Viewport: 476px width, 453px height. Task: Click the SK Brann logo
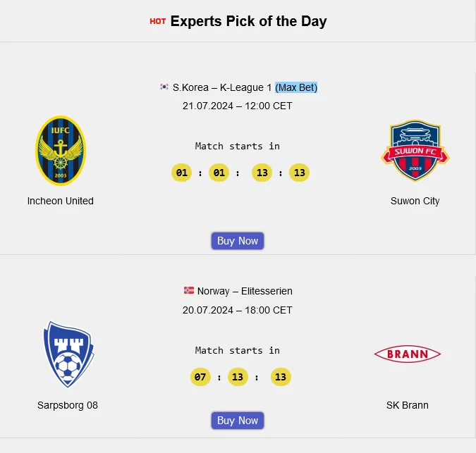point(407,354)
